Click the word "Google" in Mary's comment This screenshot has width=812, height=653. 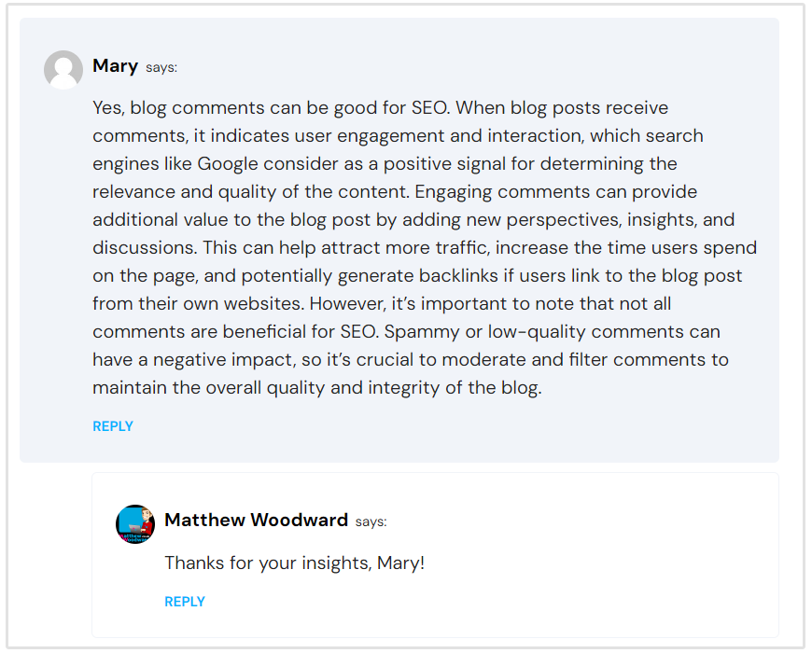click(229, 164)
